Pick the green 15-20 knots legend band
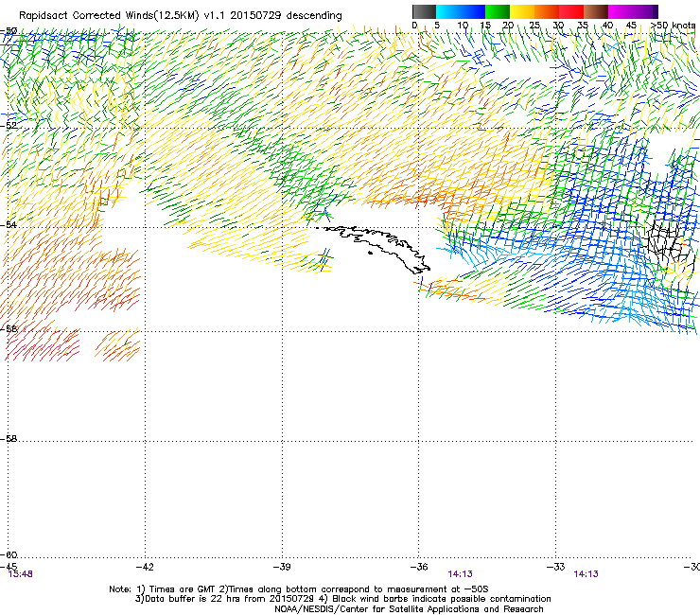Viewport: 700px width, 615px height. coord(498,11)
